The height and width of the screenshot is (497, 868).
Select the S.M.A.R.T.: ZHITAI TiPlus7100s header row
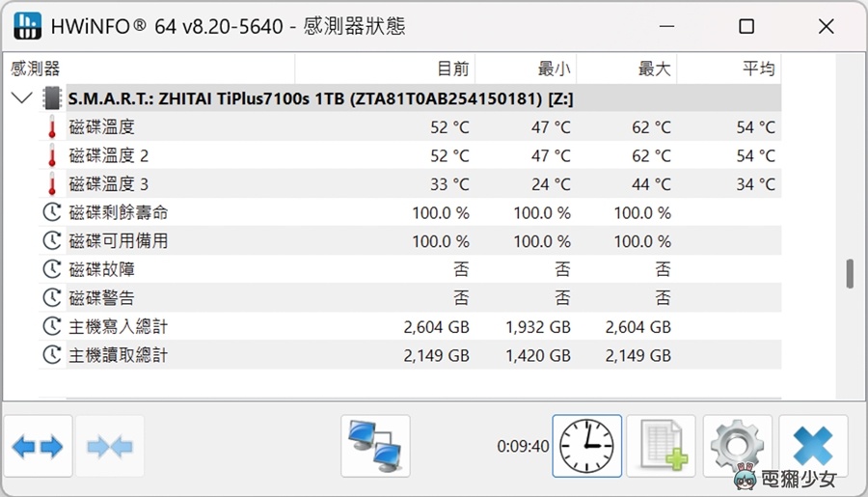click(423, 98)
